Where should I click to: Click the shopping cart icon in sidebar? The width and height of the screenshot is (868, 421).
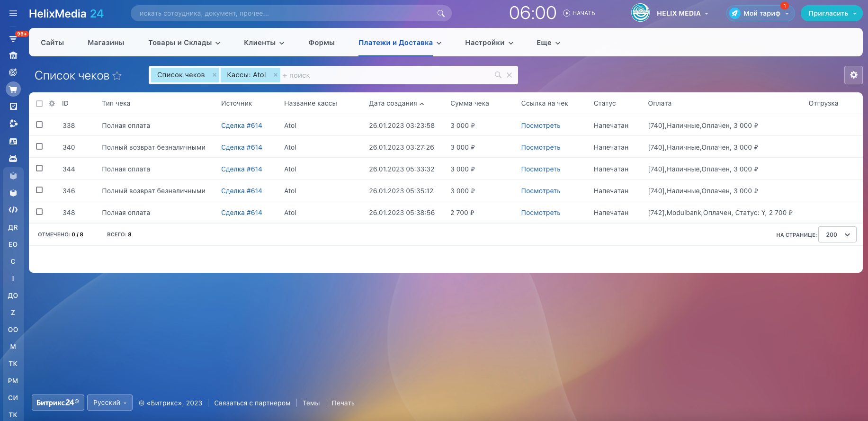[x=13, y=89]
